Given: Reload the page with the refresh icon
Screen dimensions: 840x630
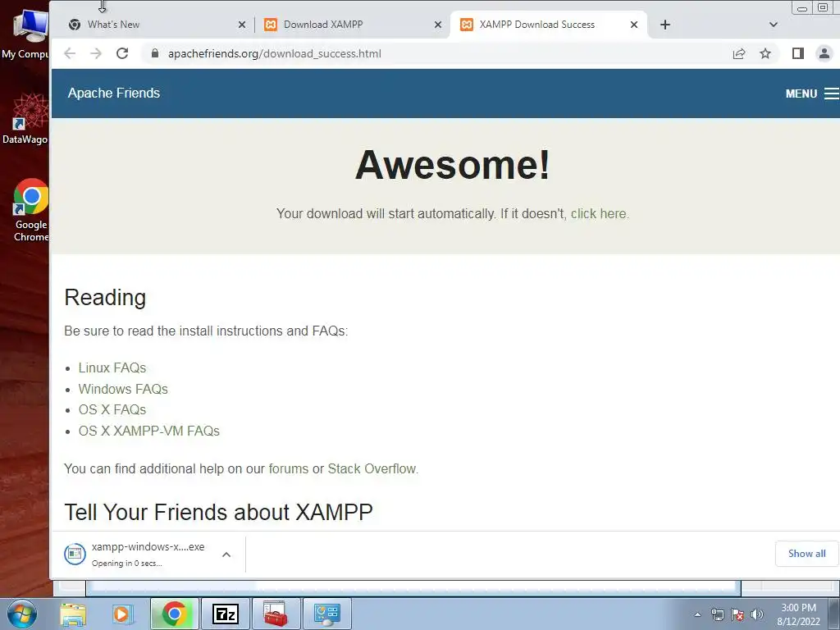Looking at the screenshot, I should click(122, 53).
